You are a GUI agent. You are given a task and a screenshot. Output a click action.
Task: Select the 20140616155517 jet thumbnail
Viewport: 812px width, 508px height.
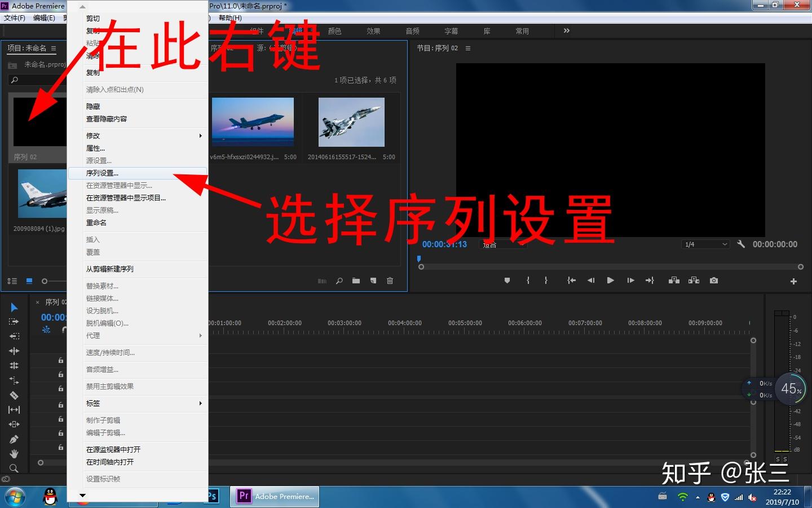coord(351,122)
